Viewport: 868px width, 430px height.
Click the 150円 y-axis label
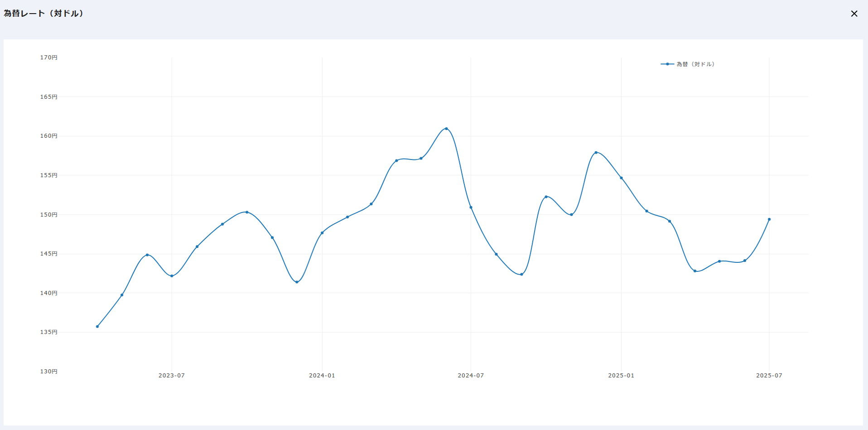49,215
